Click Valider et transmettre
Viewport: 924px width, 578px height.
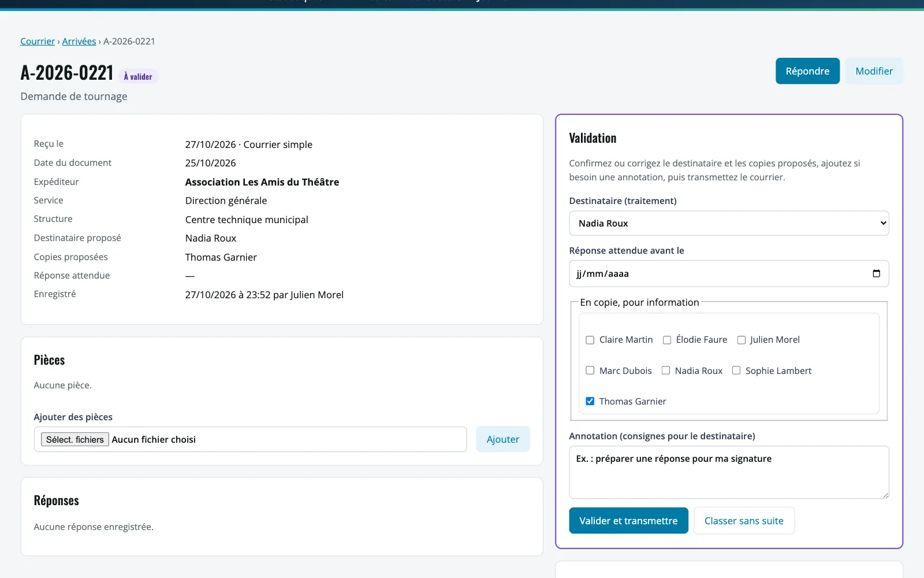pyautogui.click(x=628, y=521)
